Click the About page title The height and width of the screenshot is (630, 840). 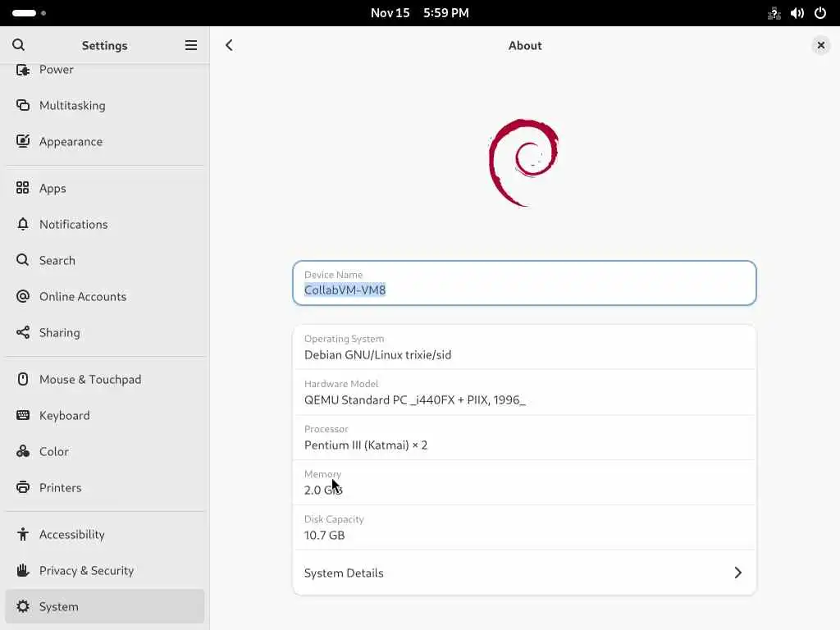pos(524,46)
